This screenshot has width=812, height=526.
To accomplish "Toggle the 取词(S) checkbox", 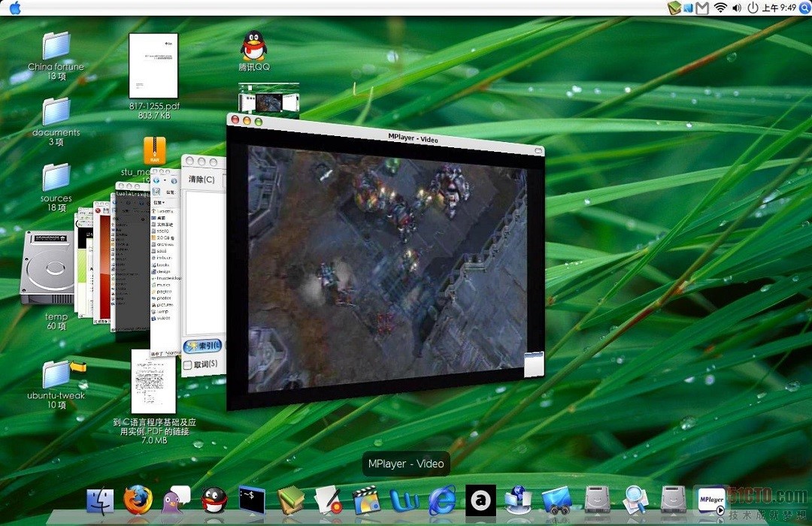I will 188,364.
